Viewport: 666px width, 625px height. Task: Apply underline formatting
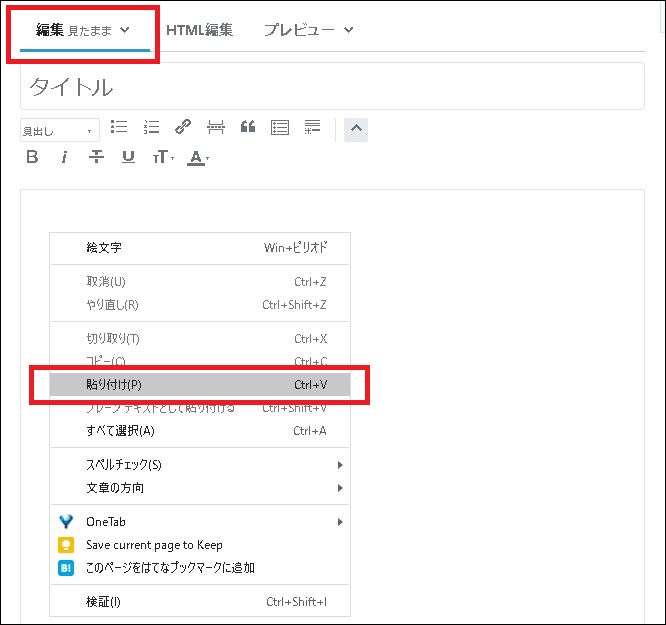point(128,157)
